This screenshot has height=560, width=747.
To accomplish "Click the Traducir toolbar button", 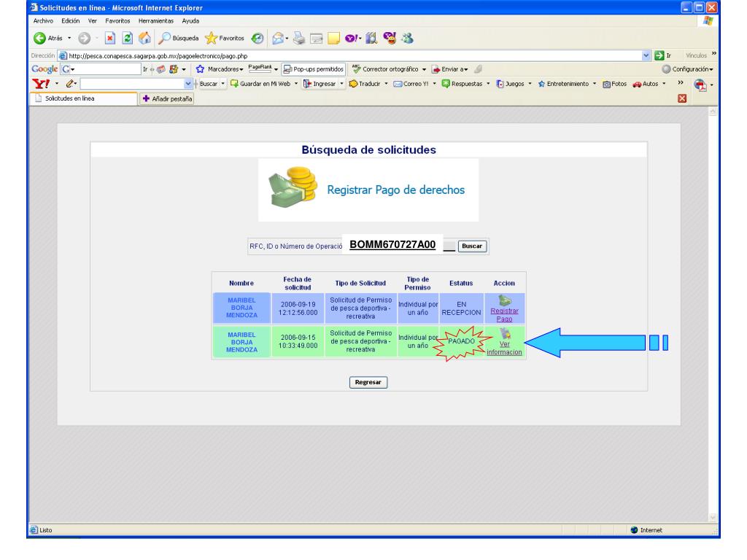I will click(365, 84).
